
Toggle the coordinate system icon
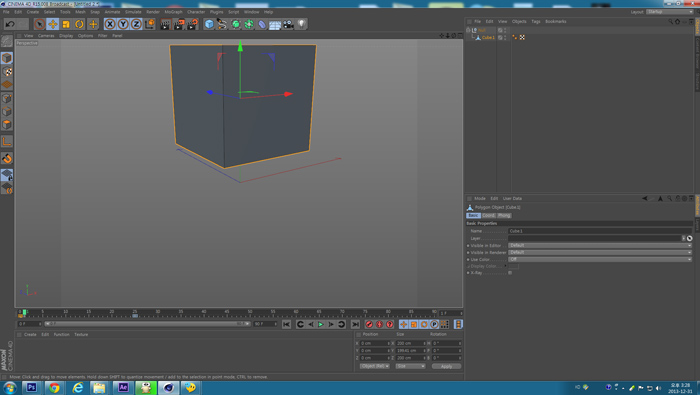coord(150,24)
